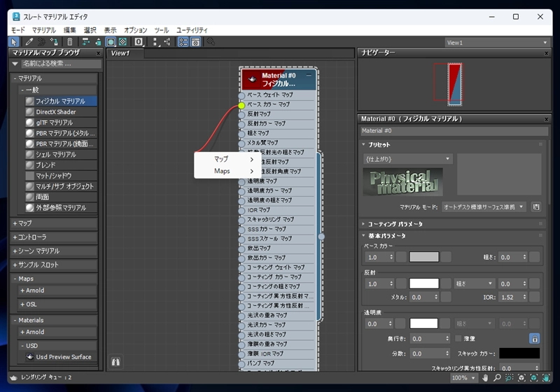Open Maps submenu in context menu

point(227,171)
